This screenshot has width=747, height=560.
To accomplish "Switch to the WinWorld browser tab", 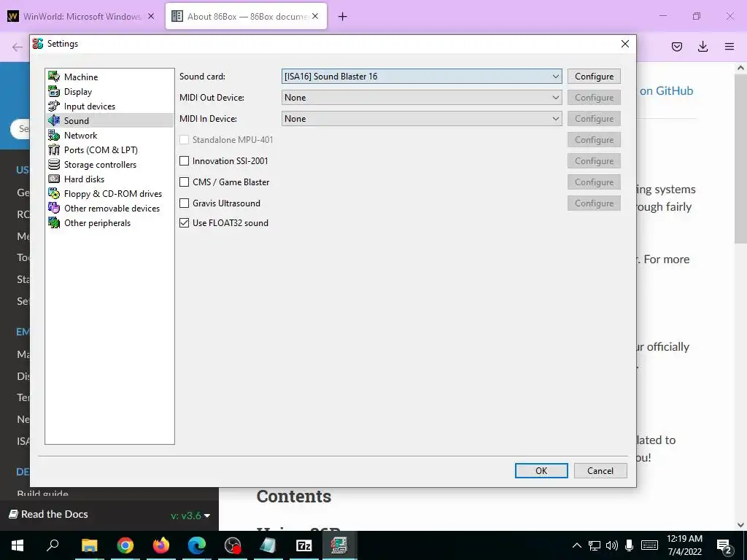I will pos(81,16).
